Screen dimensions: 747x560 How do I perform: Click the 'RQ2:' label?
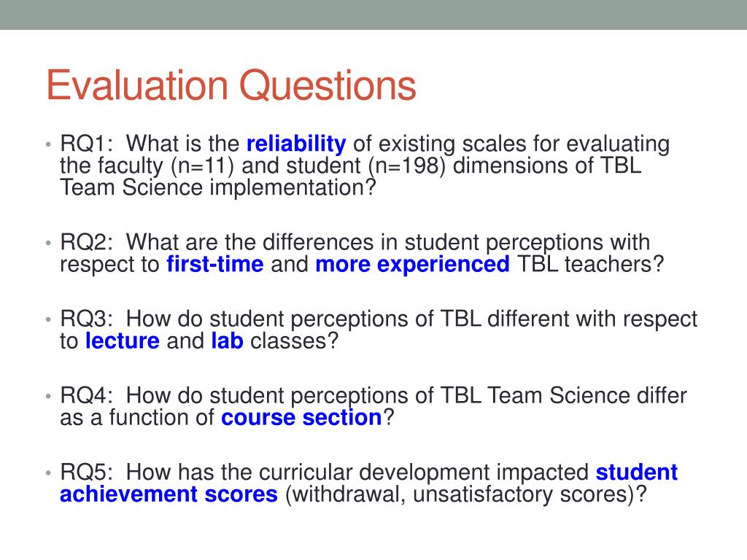[87, 242]
